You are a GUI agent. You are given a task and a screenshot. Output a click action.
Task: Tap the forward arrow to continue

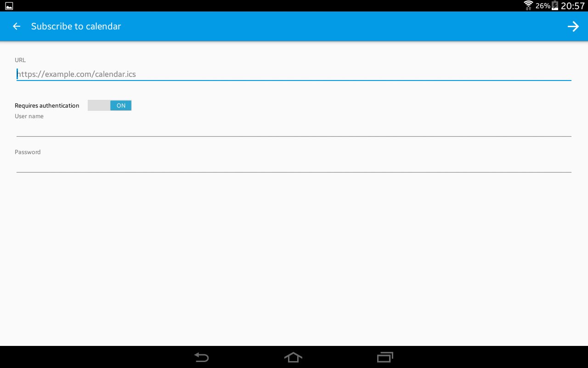click(573, 26)
